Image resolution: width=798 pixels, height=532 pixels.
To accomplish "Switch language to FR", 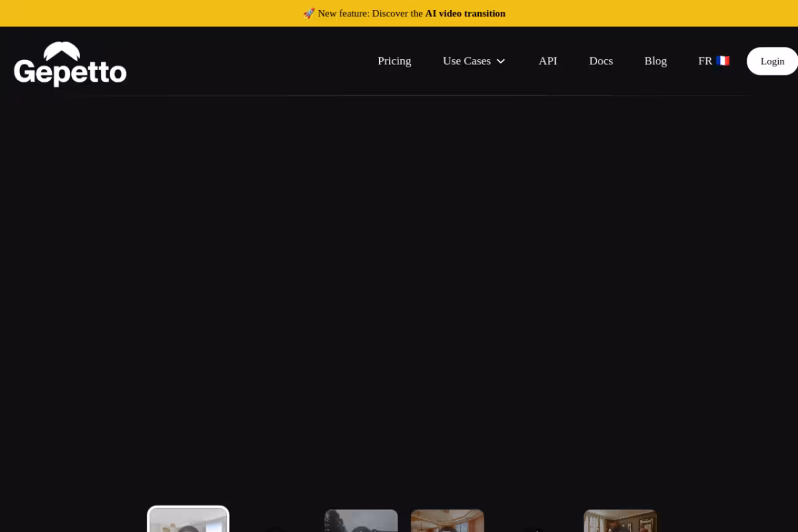I will (714, 61).
